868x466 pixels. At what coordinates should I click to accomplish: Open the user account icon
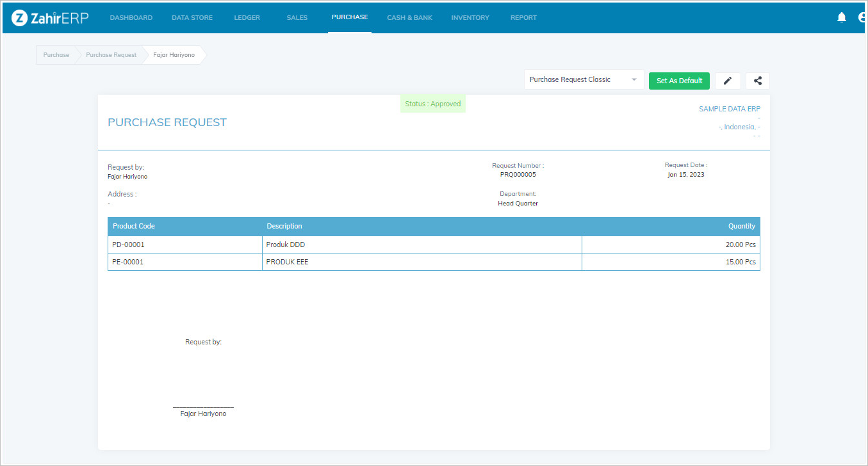[862, 18]
